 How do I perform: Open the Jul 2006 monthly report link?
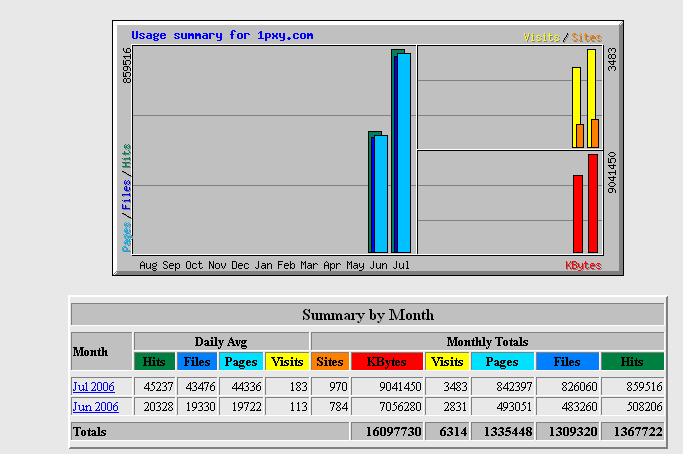[95, 386]
